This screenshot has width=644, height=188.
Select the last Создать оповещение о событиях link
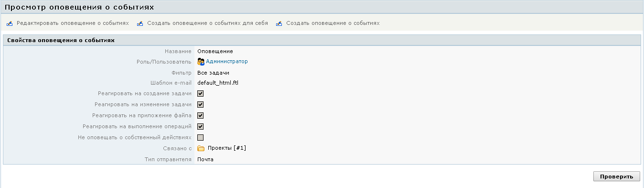tap(333, 23)
